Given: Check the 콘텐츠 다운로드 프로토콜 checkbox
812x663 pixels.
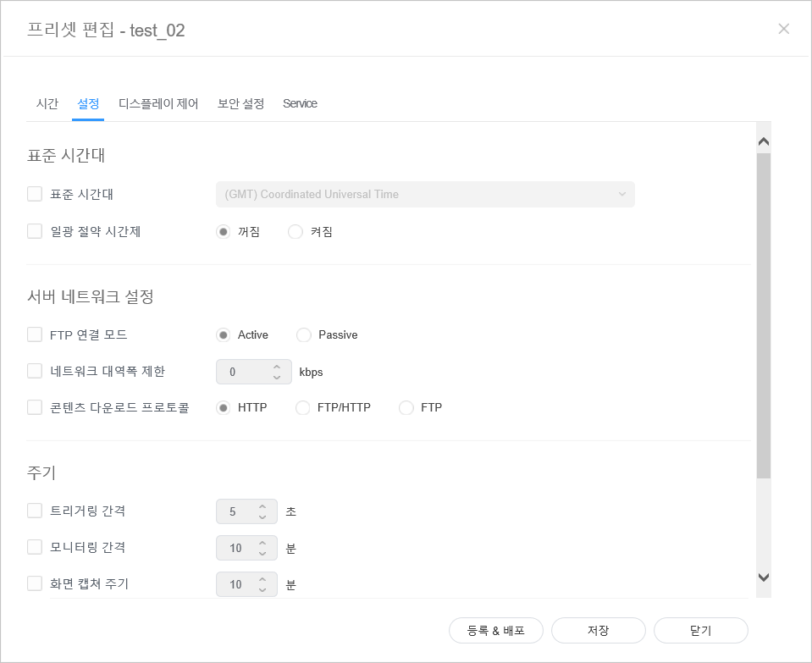Looking at the screenshot, I should coord(35,407).
